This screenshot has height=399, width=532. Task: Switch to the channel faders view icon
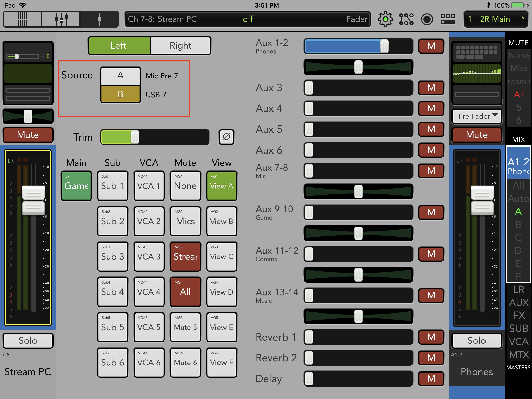(61, 19)
